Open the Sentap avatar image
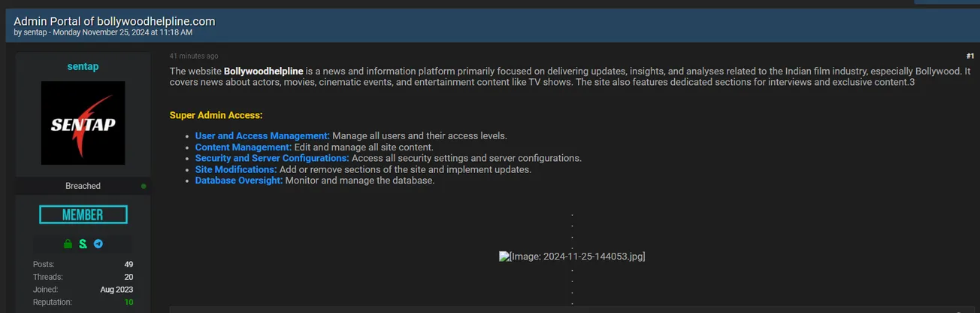 click(83, 123)
